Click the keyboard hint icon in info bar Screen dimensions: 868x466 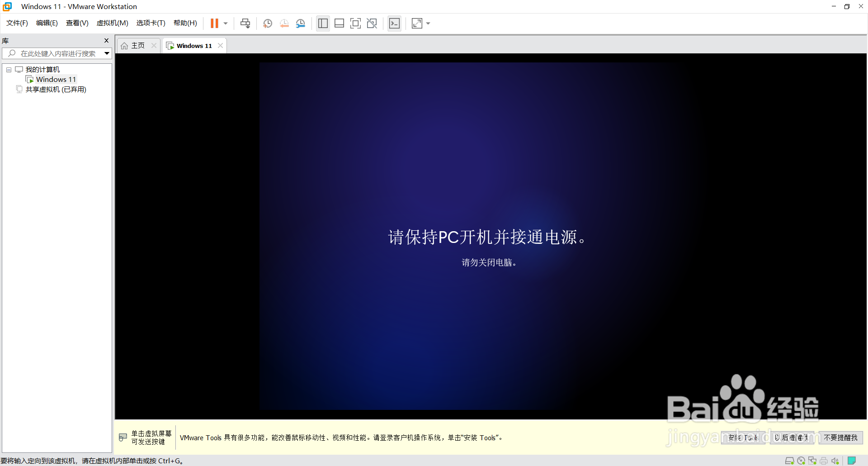(x=123, y=437)
